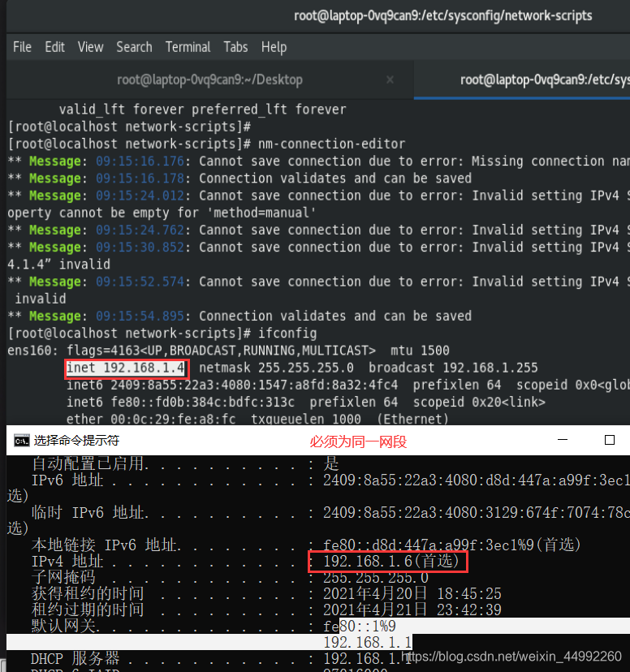Close the ~/Desktop terminal tab

click(390, 80)
